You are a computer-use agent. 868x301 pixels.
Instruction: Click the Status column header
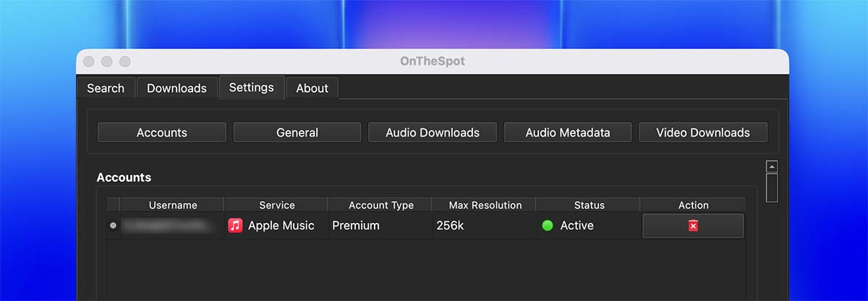[590, 205]
